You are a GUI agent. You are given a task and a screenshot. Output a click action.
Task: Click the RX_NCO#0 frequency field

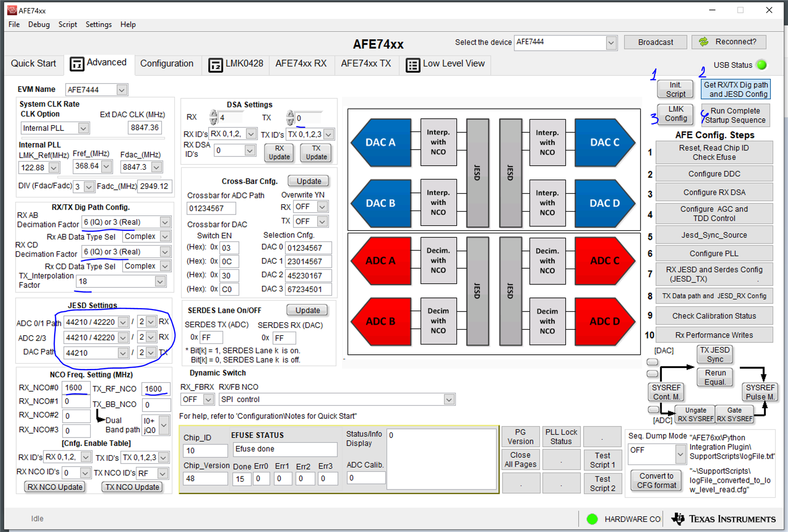(76, 388)
